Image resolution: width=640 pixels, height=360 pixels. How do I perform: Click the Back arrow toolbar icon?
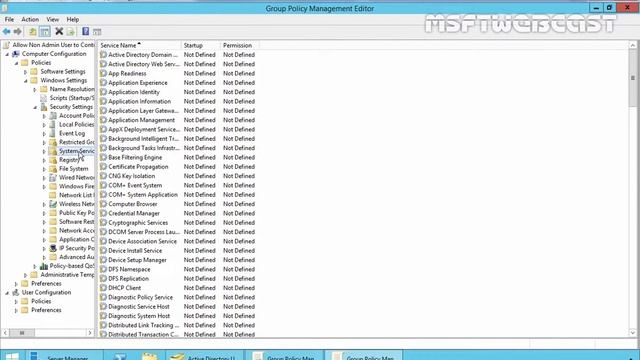(7, 31)
